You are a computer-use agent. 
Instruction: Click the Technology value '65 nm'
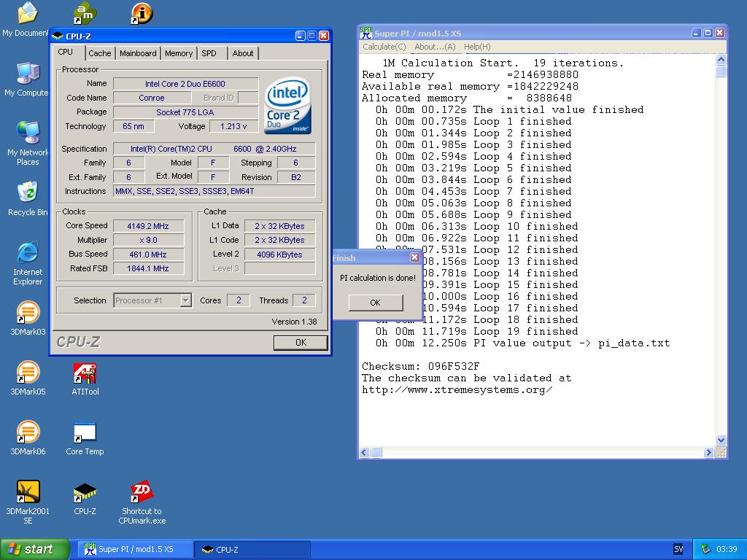(133, 126)
